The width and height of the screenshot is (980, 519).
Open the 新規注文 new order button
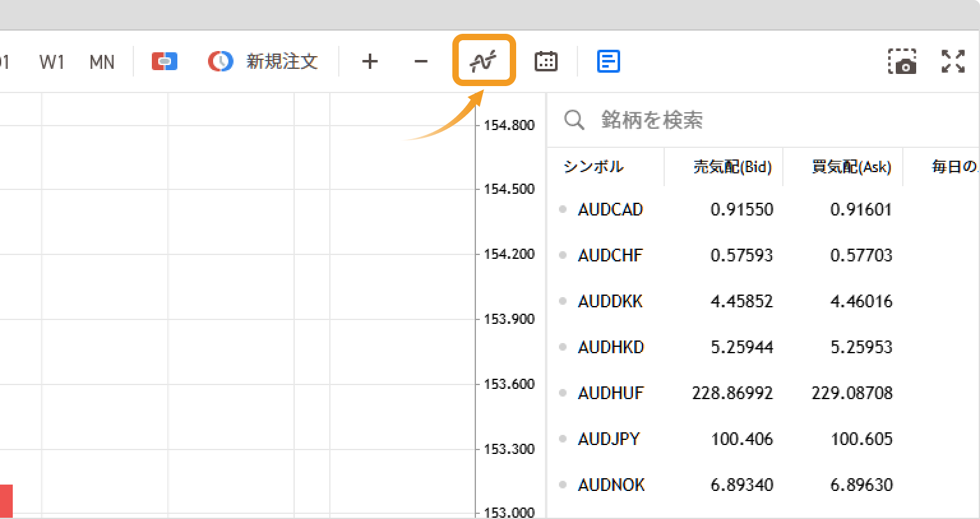pyautogui.click(x=263, y=61)
